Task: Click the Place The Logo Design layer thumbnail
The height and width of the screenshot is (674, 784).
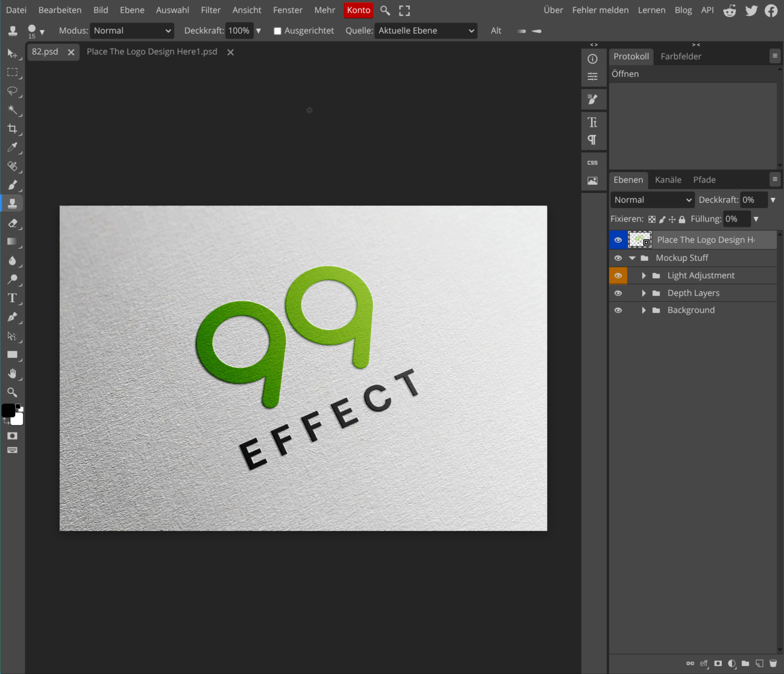Action: coord(640,240)
